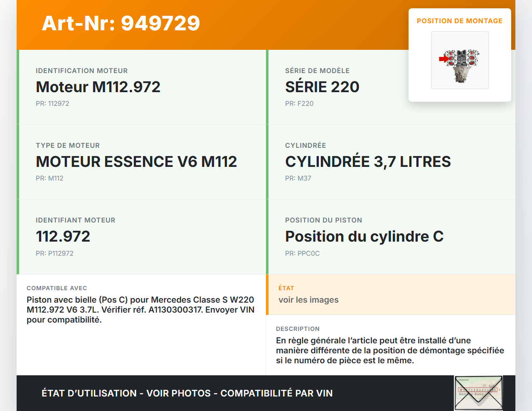Select the value Moteur M112.972
Screen dimensions: 532x411
point(98,87)
